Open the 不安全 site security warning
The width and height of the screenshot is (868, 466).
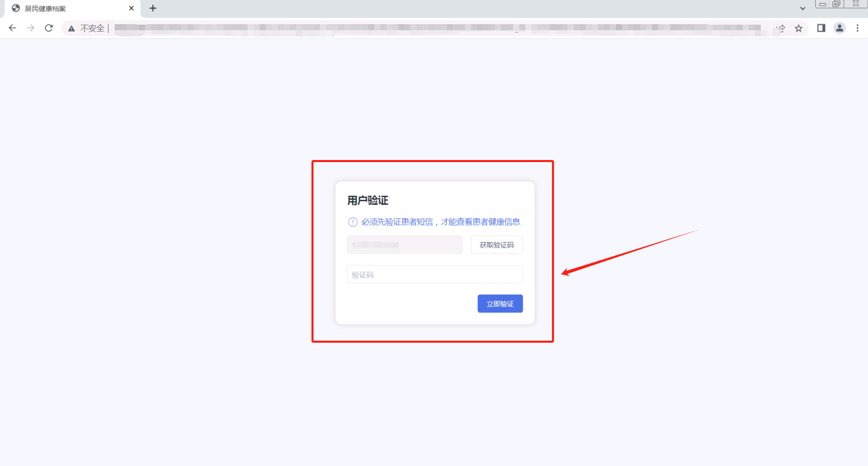pyautogui.click(x=87, y=28)
